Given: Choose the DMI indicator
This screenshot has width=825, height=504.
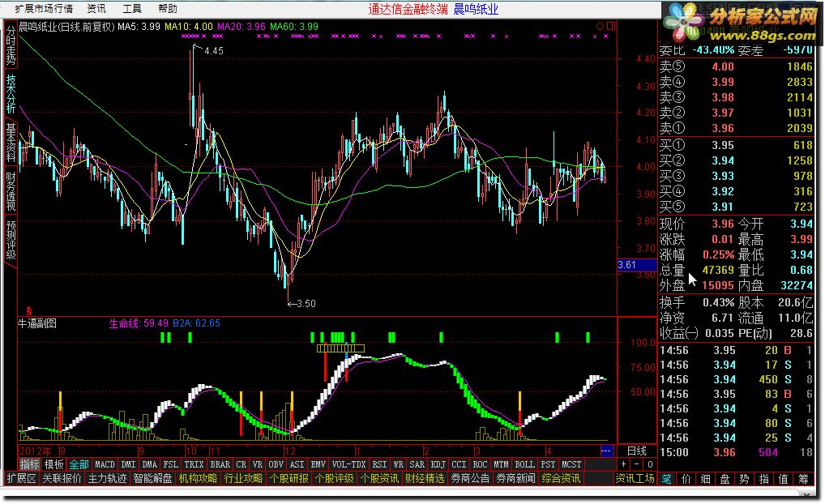Looking at the screenshot, I should [x=128, y=464].
